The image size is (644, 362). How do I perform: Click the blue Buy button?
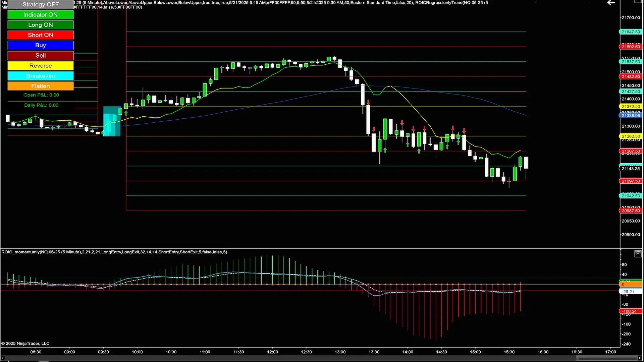click(x=40, y=45)
